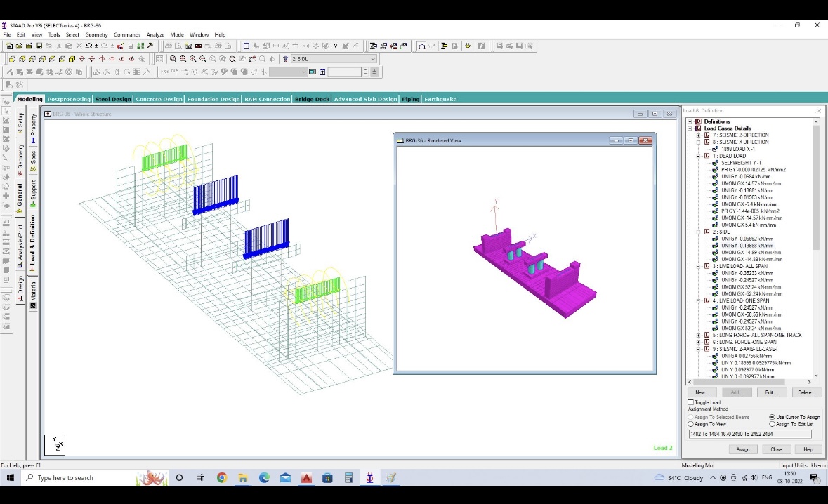Click the Open file folder icon
This screenshot has width=828, height=504.
19,46
